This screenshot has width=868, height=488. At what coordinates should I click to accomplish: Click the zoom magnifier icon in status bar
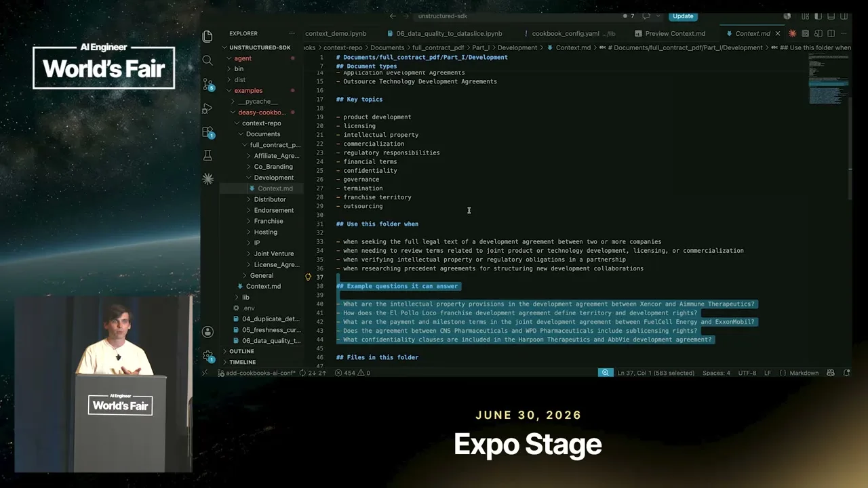(x=605, y=373)
